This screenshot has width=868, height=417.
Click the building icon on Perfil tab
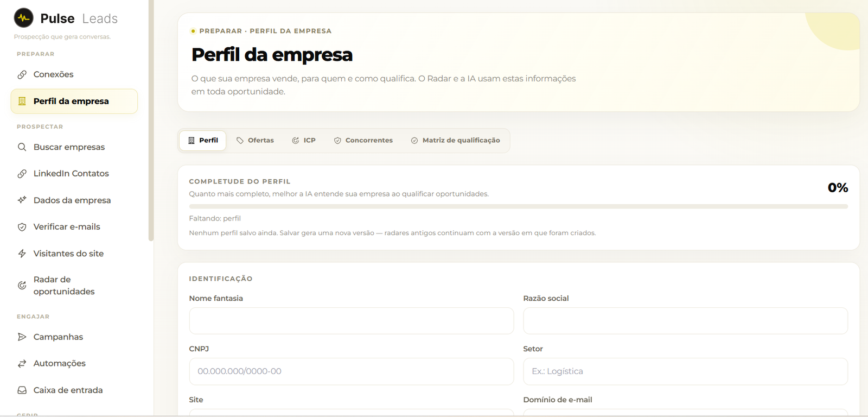(x=192, y=141)
